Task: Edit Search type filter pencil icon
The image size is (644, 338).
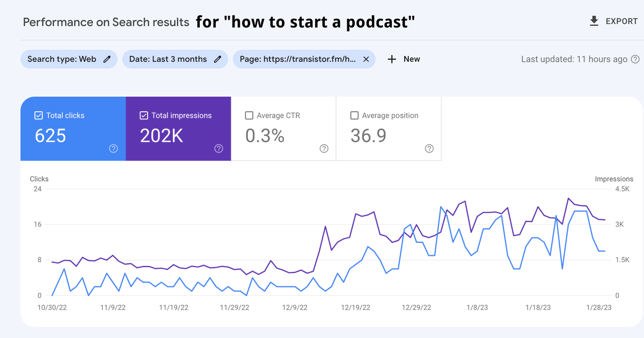Action: 107,59
